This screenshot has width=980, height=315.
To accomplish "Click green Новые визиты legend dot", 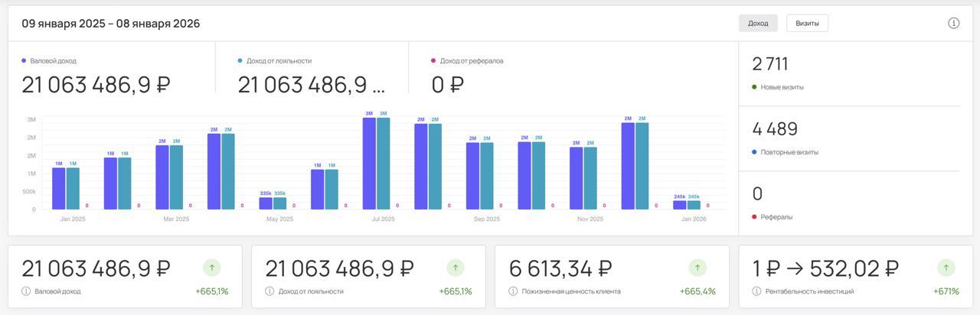I will click(755, 87).
